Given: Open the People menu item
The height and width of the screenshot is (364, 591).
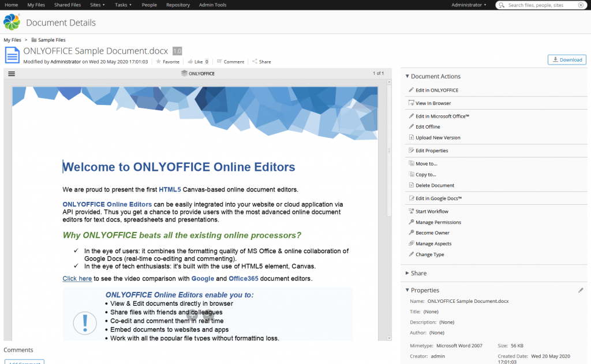Looking at the screenshot, I should [x=149, y=5].
